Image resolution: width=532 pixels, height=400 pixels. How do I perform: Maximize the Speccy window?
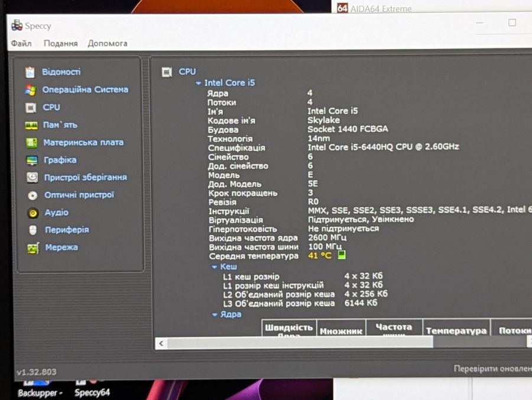click(x=512, y=22)
